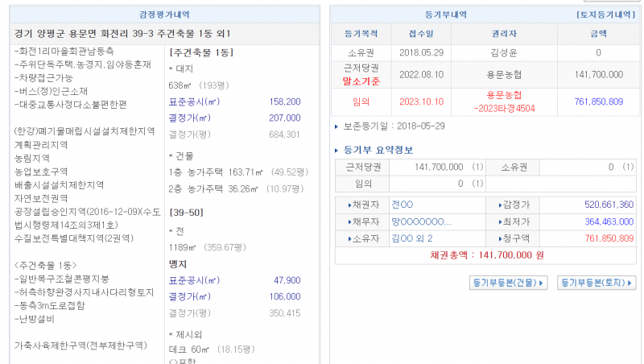Click the 접수일 column header
This screenshot has height=364, width=644.
coord(420,34)
